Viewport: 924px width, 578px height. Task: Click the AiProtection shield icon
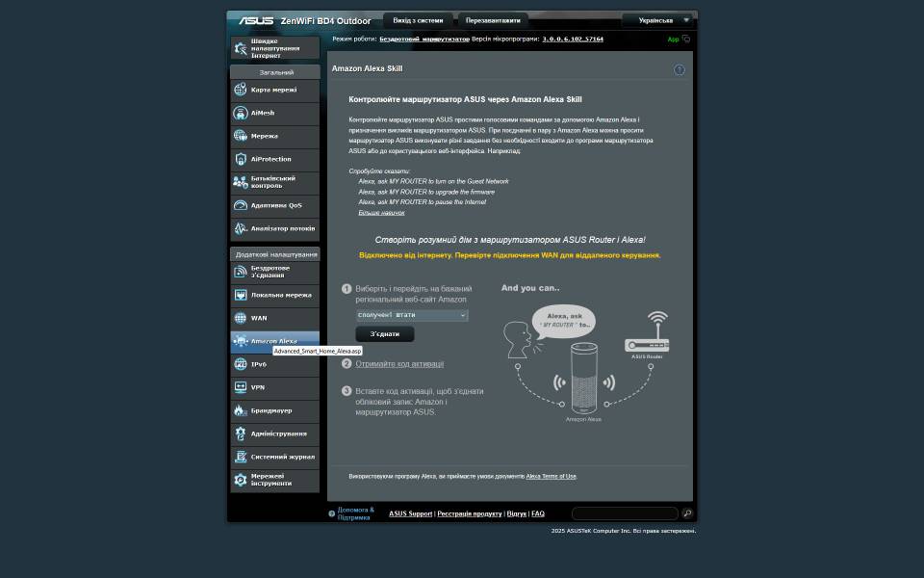point(241,159)
